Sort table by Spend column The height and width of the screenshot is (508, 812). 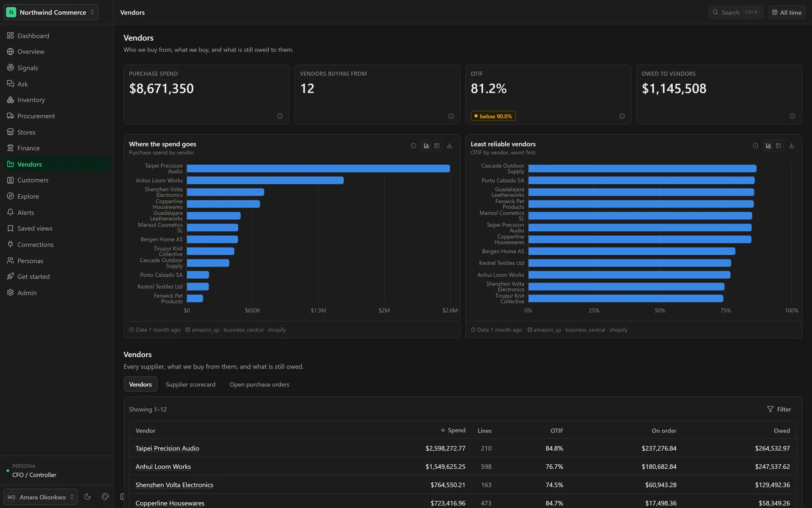point(453,430)
